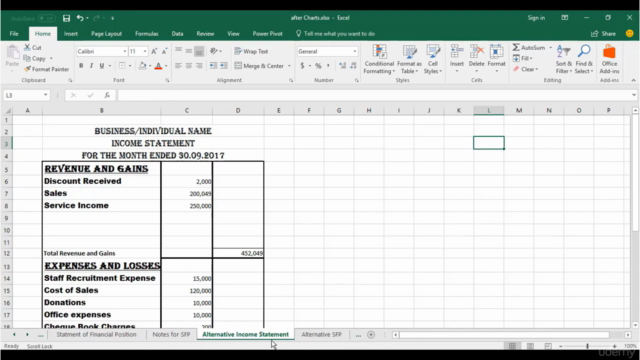This screenshot has height=360, width=640.
Task: Expand the Name Box dropdown arrow
Action: click(46, 95)
